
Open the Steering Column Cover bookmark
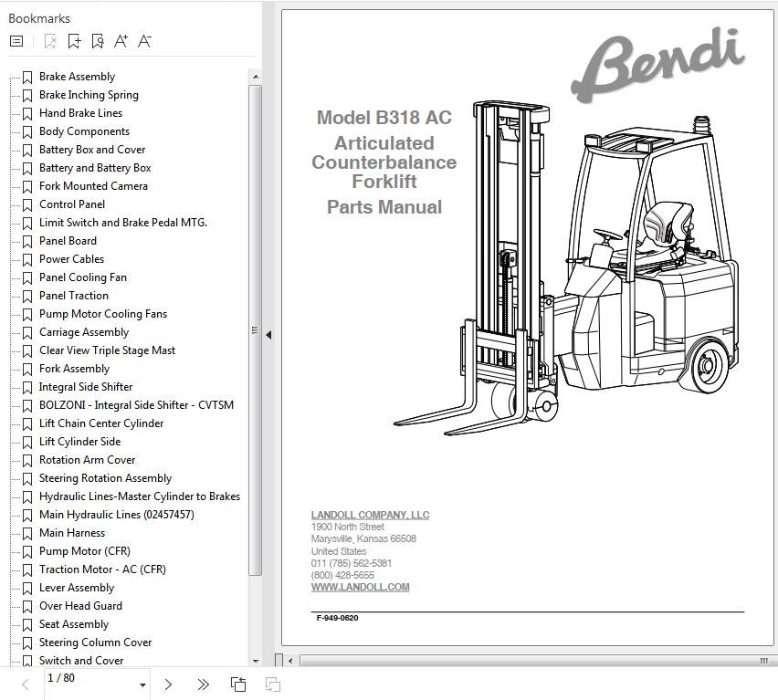point(95,643)
